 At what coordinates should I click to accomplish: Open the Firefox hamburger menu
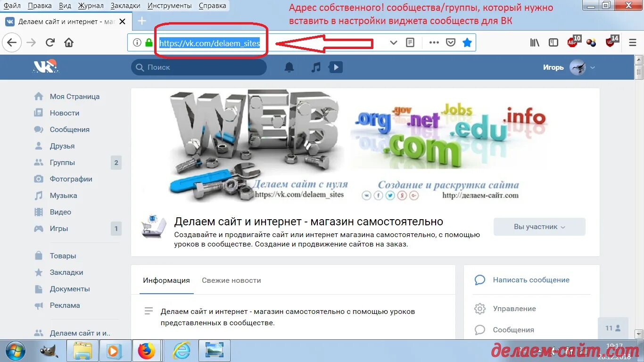pos(633,42)
